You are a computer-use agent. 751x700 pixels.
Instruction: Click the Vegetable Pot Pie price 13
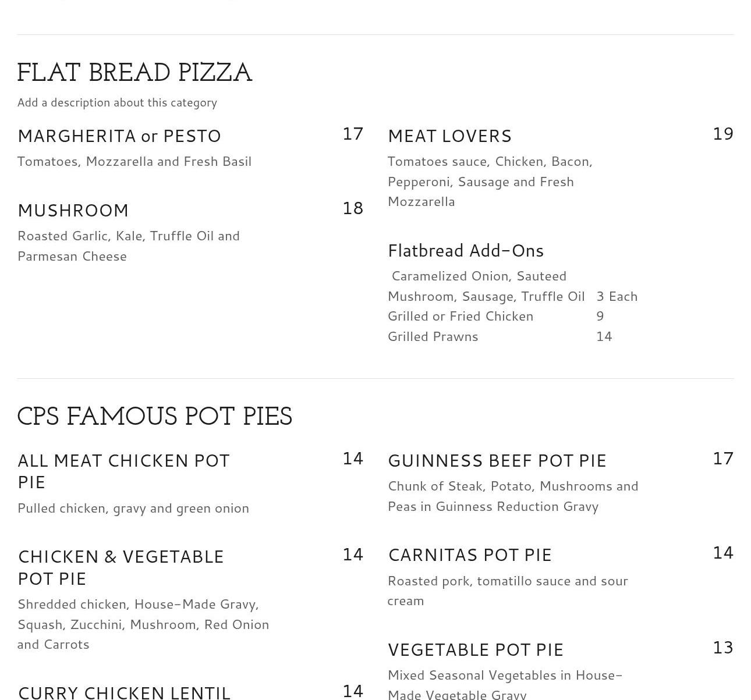(722, 648)
